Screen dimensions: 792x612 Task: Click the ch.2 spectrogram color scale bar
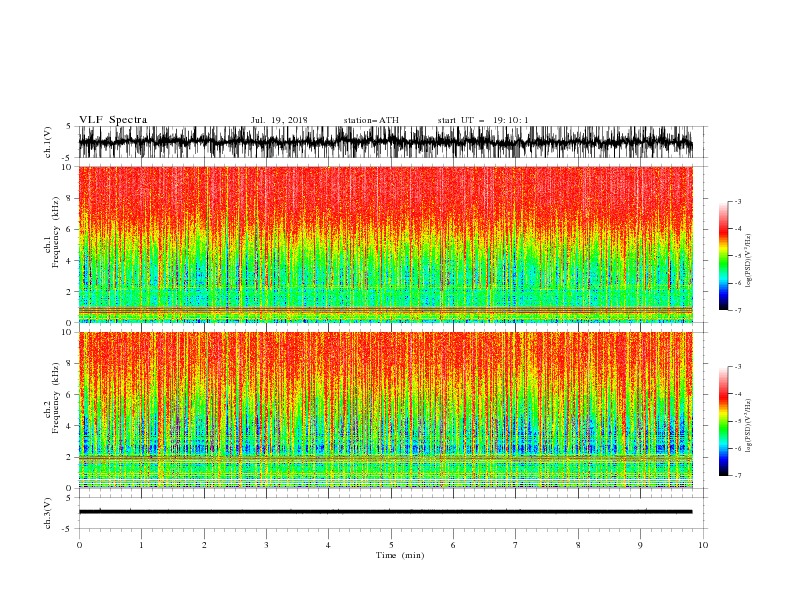[x=724, y=421]
